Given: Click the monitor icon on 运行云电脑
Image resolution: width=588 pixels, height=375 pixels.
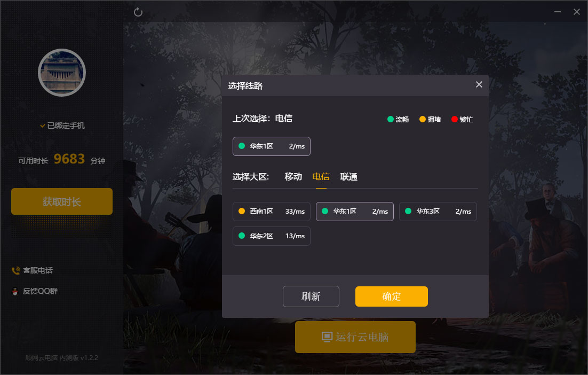Looking at the screenshot, I should [327, 337].
